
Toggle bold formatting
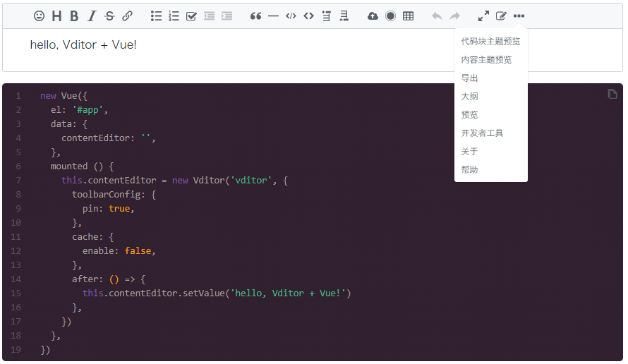[74, 16]
